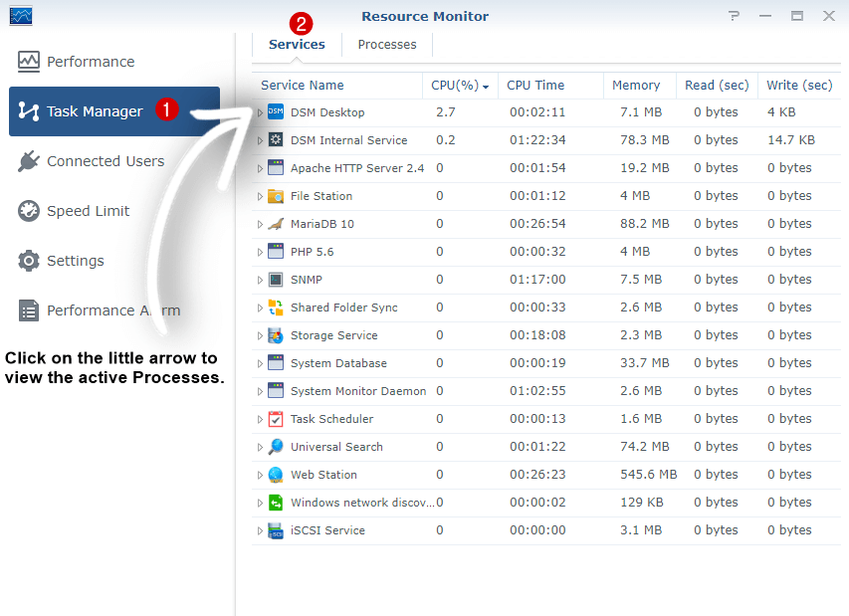Sort by the CPU Time column
The height and width of the screenshot is (616, 849).
coord(550,86)
